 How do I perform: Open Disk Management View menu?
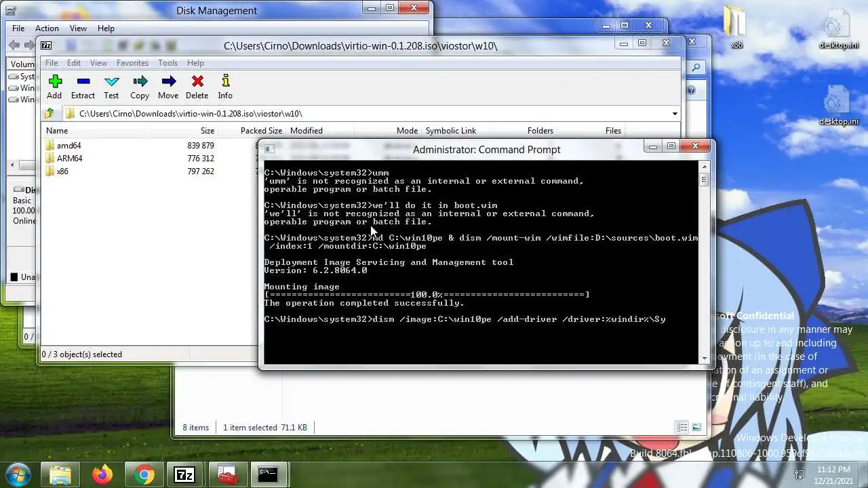click(78, 28)
